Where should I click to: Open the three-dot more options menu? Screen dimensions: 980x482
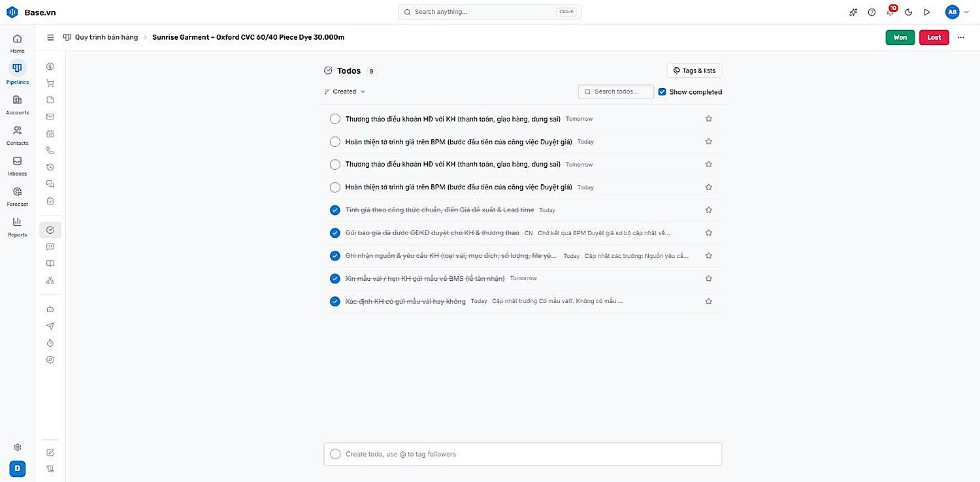(x=960, y=37)
